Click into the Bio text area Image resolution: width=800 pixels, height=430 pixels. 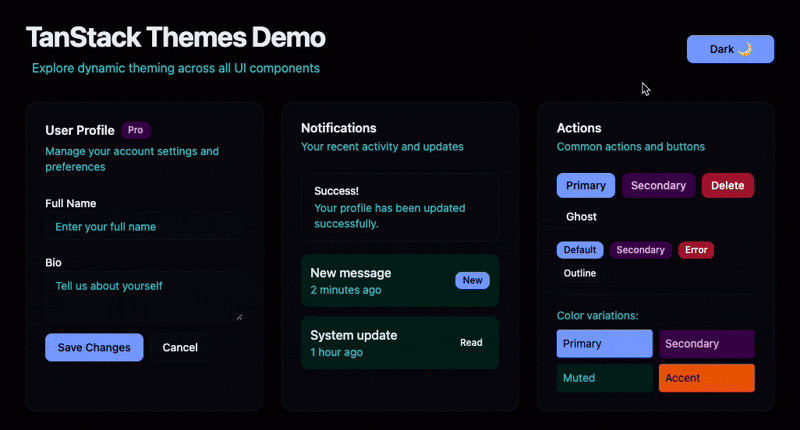click(143, 298)
